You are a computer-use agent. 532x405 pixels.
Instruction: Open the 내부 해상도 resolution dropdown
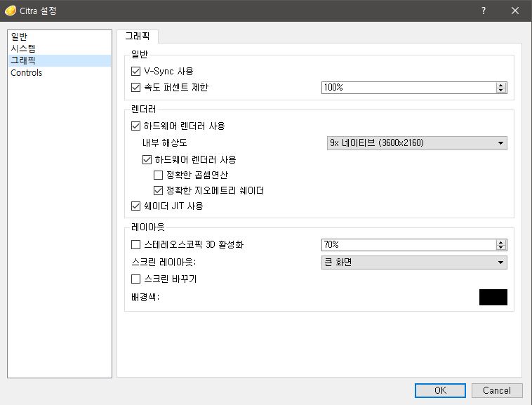417,143
